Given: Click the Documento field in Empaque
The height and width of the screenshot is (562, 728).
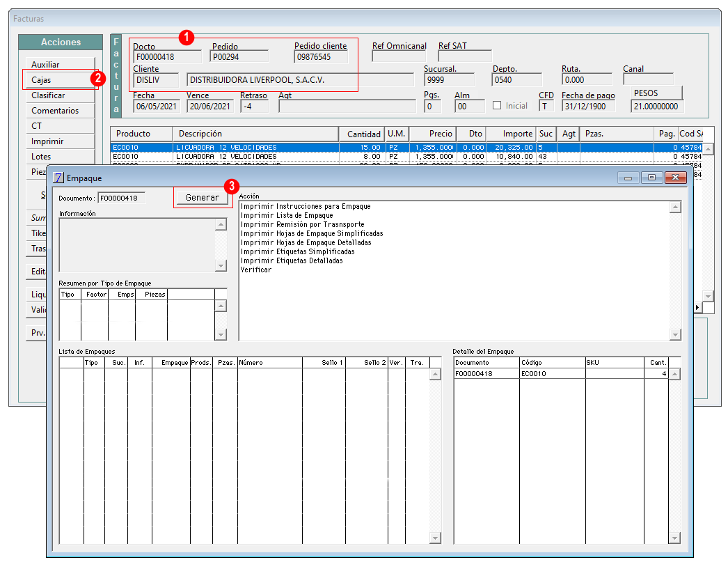Looking at the screenshot, I should coord(121,198).
